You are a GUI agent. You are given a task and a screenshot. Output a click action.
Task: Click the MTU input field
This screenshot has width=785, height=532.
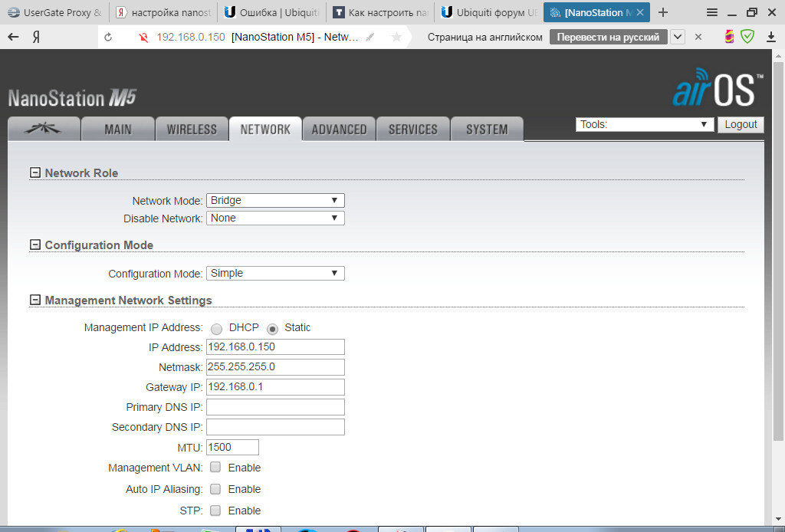232,447
